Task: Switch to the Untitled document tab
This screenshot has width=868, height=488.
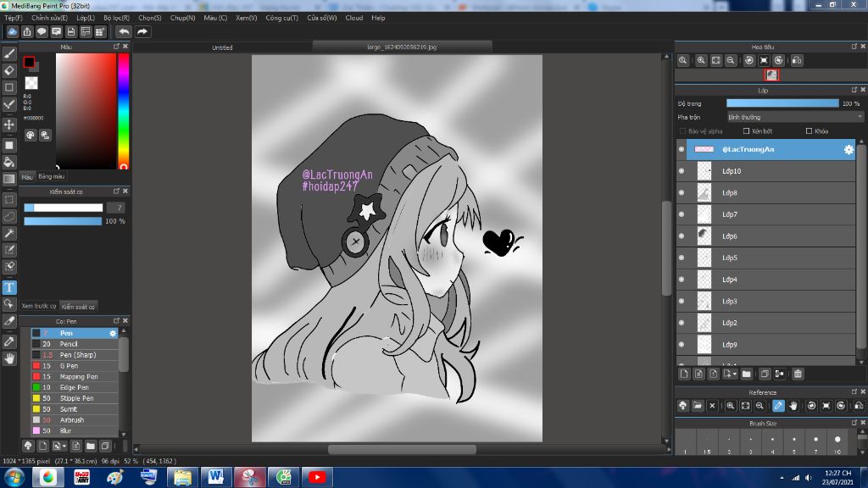Action: pos(222,47)
